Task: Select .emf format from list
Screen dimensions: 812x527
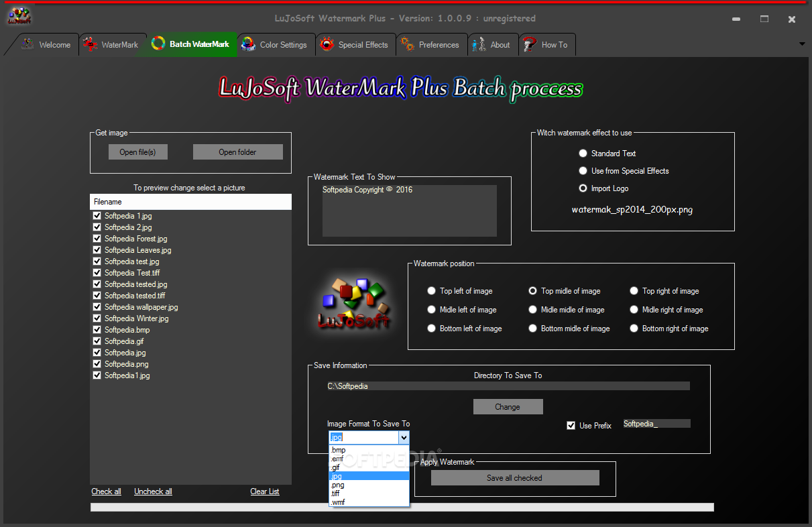Action: 369,459
